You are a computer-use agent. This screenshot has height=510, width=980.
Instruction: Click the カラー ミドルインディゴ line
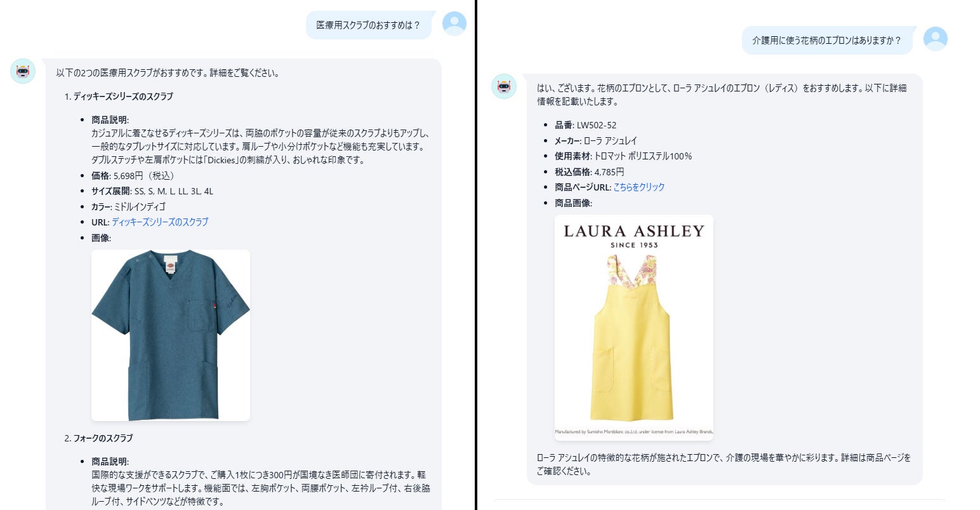(128, 206)
